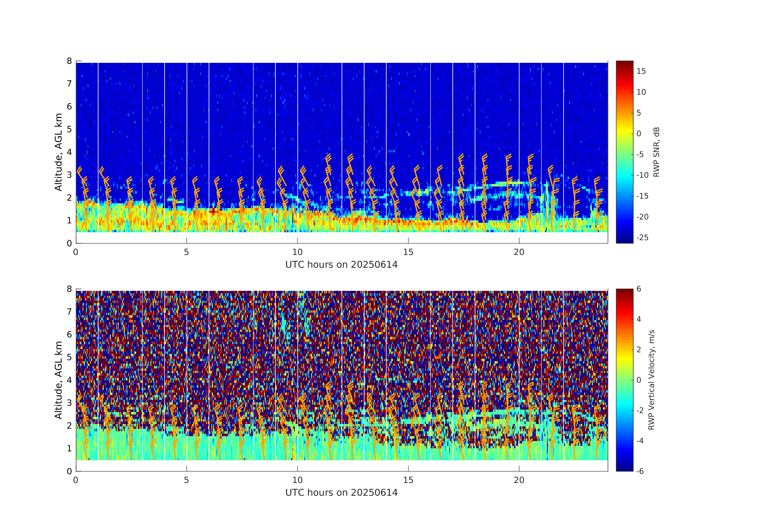Click 'RWP Vertical Velocity, m/s' colorbar label
Image resolution: width=775 pixels, height=532 pixels.
[651, 380]
